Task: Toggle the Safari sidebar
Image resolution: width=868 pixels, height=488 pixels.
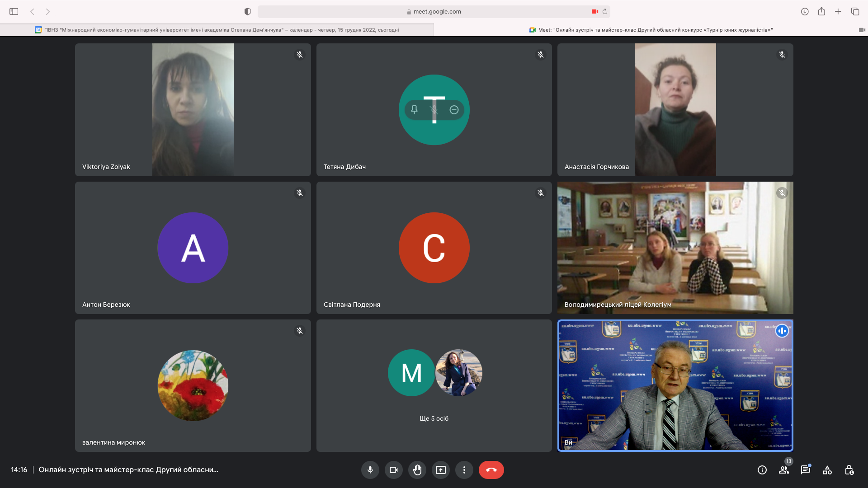Action: [x=14, y=12]
